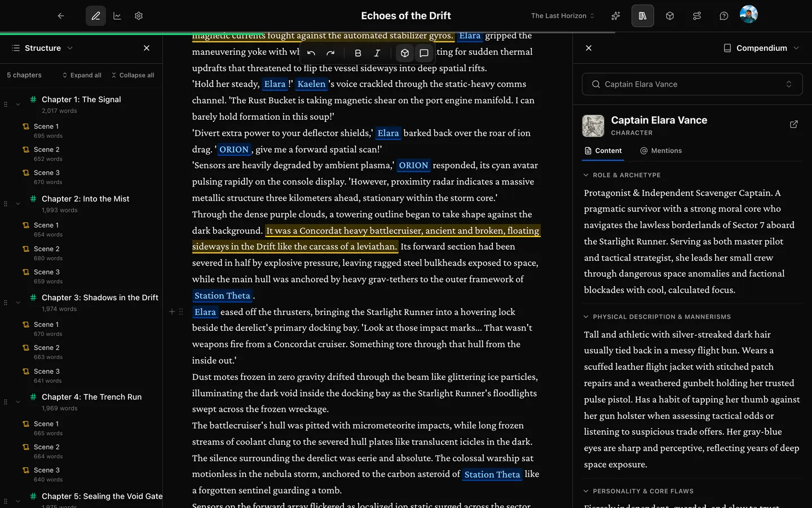Screen dimensions: 812x508
Task: Open Captain Elara Vance entry selector
Action: point(692,84)
